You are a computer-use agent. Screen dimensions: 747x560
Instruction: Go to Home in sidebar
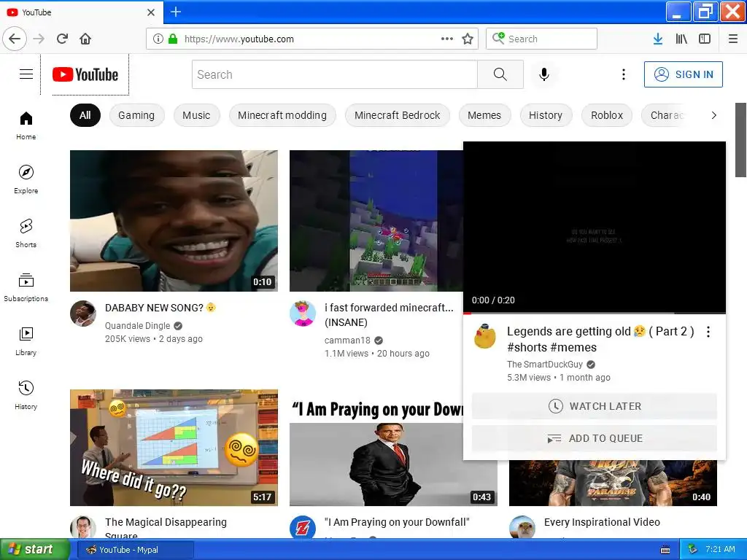point(26,125)
